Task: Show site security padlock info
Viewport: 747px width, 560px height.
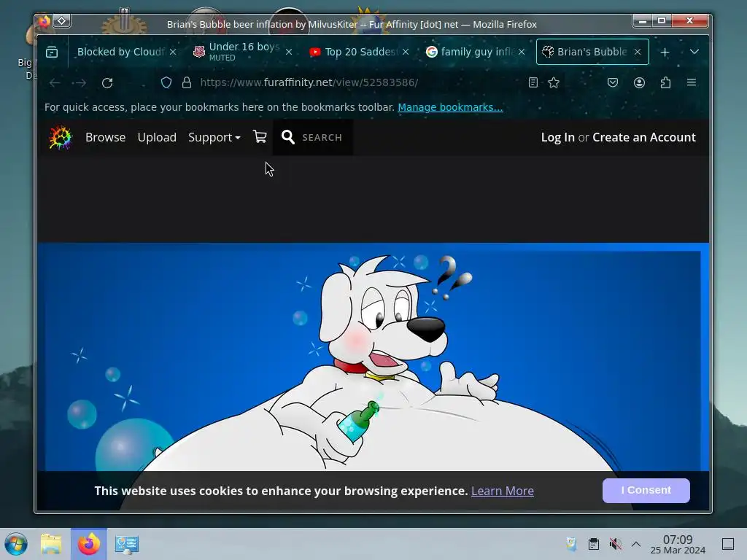Action: click(x=187, y=83)
